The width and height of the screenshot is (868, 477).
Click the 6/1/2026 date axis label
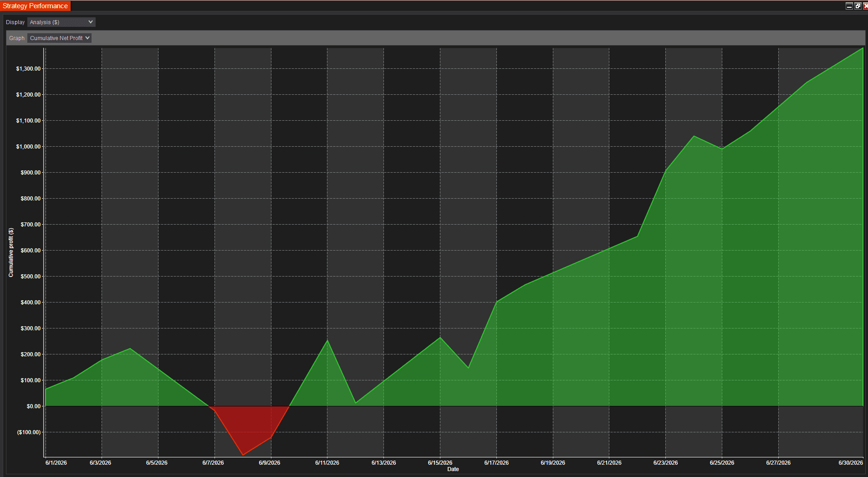pos(56,462)
